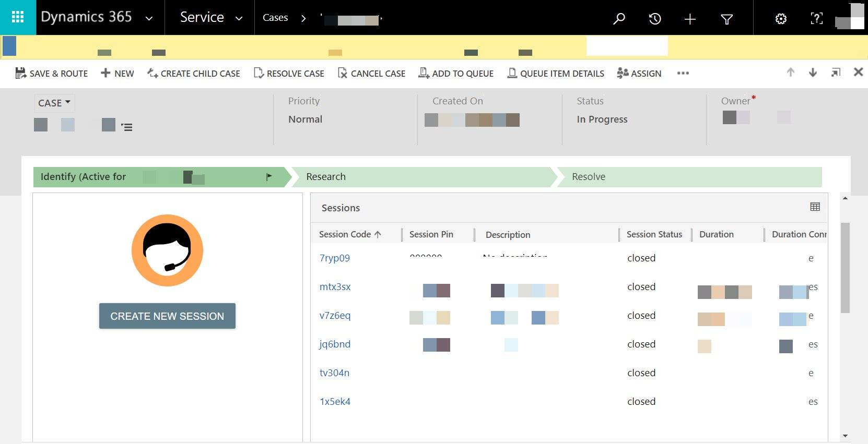
Task: Select the Resolve process stage
Action: pos(589,177)
